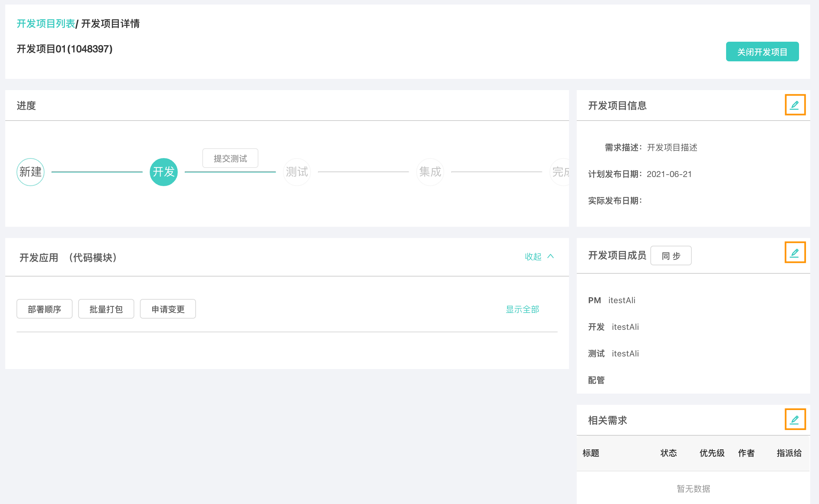Image resolution: width=819 pixels, height=504 pixels.
Task: Click the 优先级 column header
Action: click(x=712, y=453)
